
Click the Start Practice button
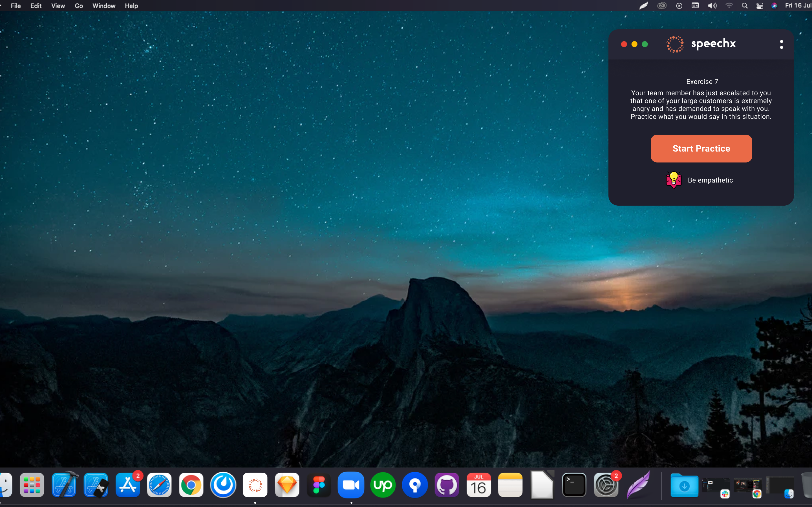pyautogui.click(x=701, y=148)
